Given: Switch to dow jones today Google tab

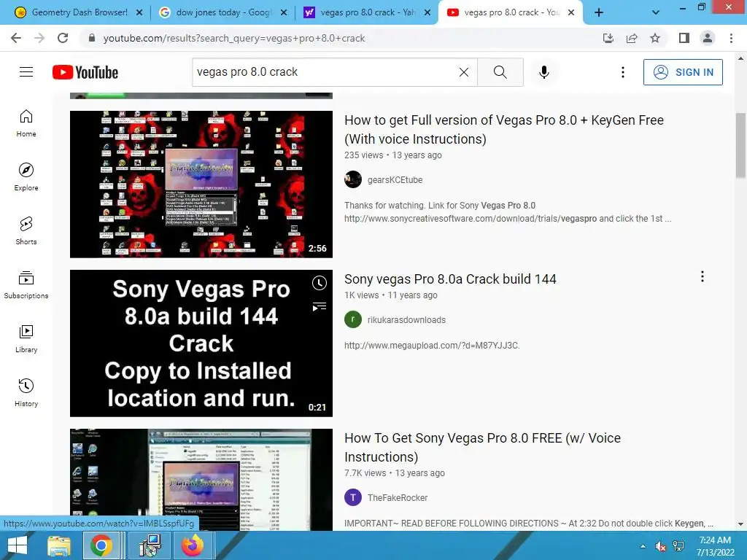Looking at the screenshot, I should click(215, 12).
